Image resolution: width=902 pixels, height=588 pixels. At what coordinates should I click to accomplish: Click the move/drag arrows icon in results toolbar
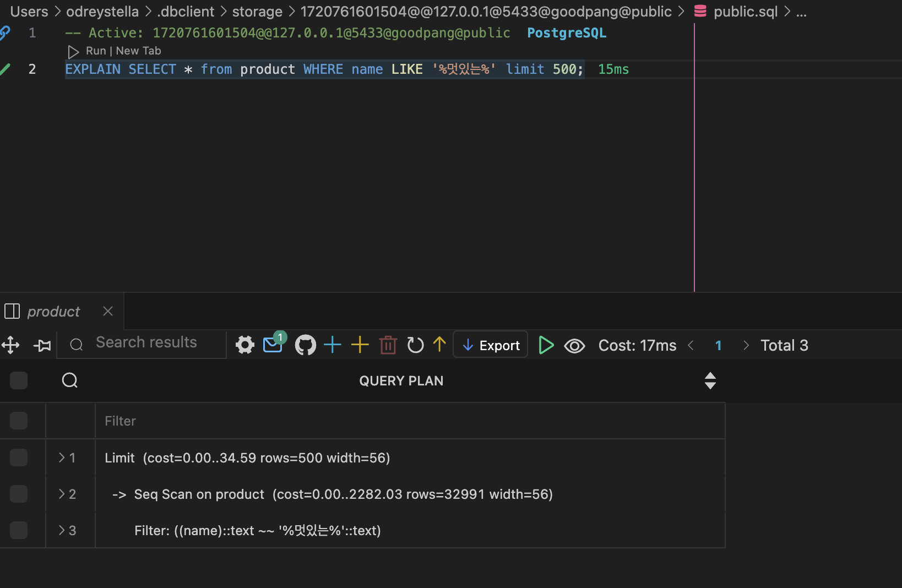(10, 345)
